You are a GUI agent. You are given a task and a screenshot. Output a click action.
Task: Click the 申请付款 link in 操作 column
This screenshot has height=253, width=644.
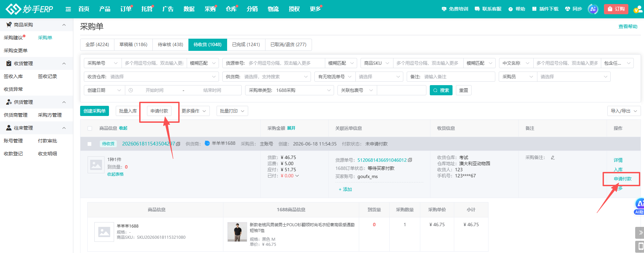(623, 179)
